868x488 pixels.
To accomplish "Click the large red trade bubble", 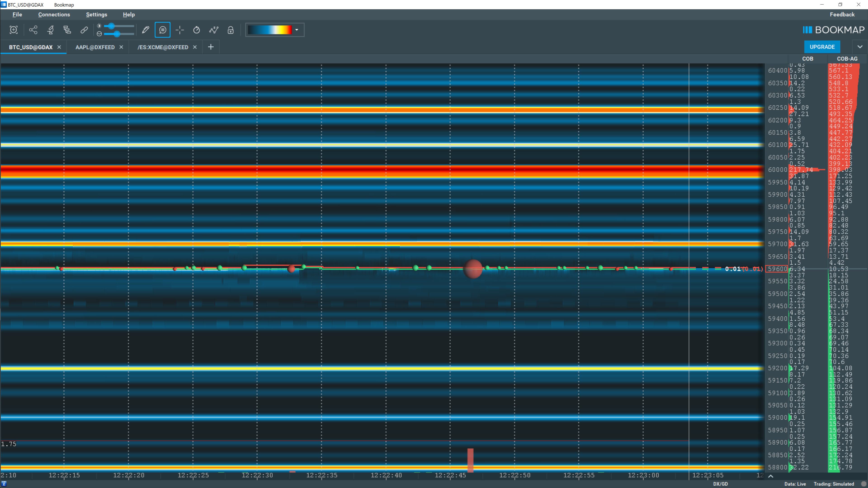I will (473, 269).
